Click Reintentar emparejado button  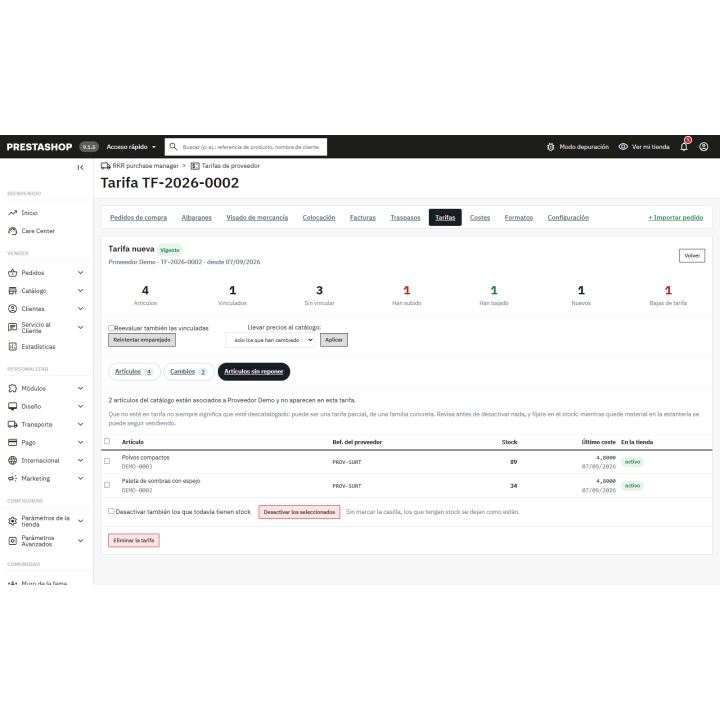point(142,340)
